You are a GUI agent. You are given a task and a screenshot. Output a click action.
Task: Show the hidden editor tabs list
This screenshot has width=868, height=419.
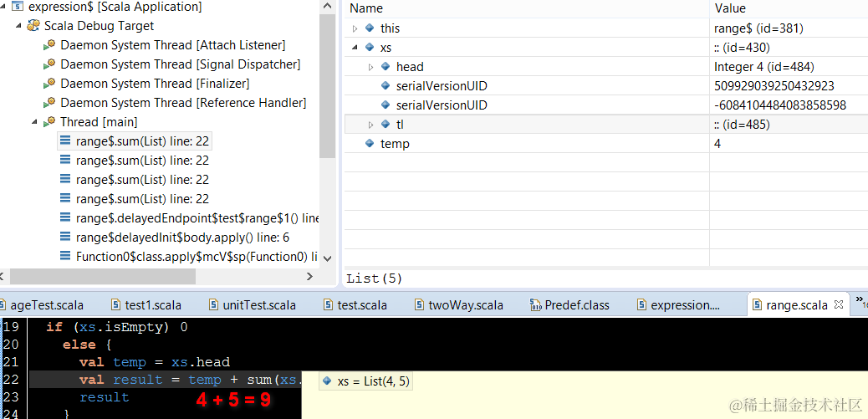[x=860, y=301]
